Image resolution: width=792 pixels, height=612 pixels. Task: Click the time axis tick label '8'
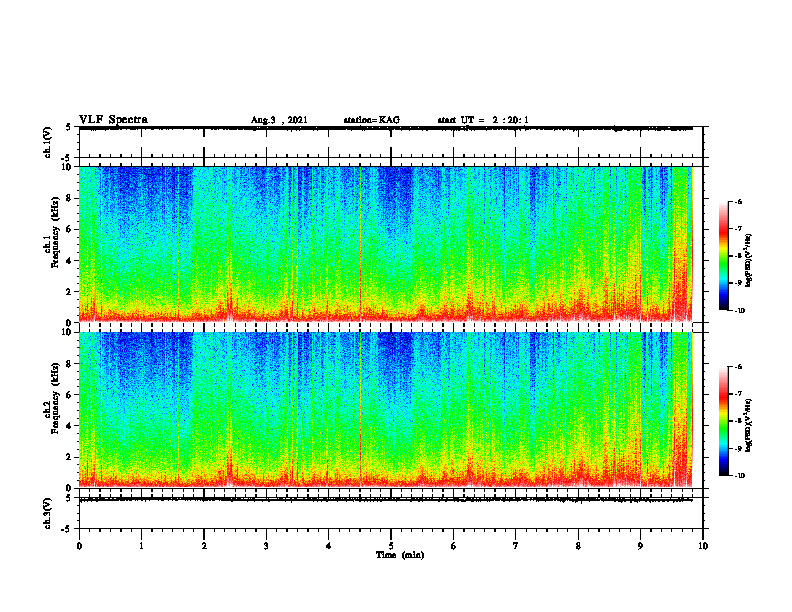tap(578, 546)
